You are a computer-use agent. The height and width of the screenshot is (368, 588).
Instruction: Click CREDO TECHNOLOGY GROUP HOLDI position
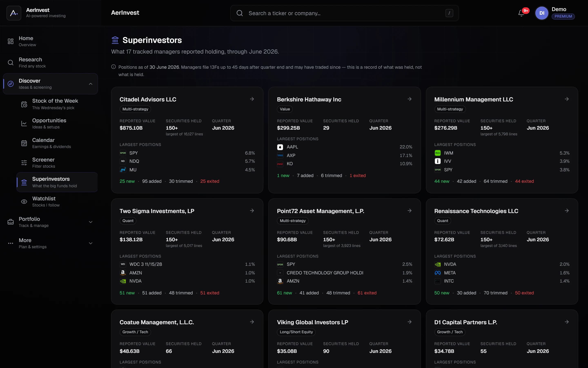pyautogui.click(x=345, y=273)
